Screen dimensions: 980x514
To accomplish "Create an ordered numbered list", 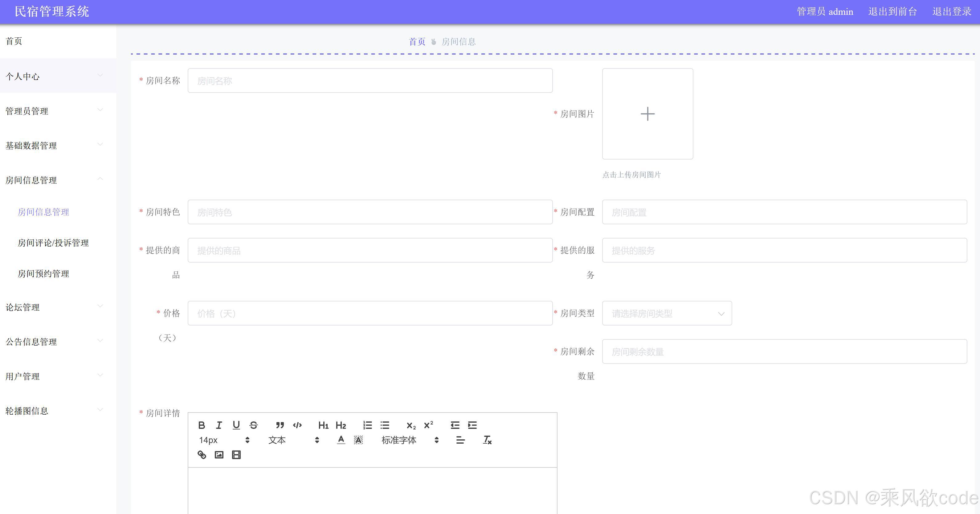I will coord(367,425).
